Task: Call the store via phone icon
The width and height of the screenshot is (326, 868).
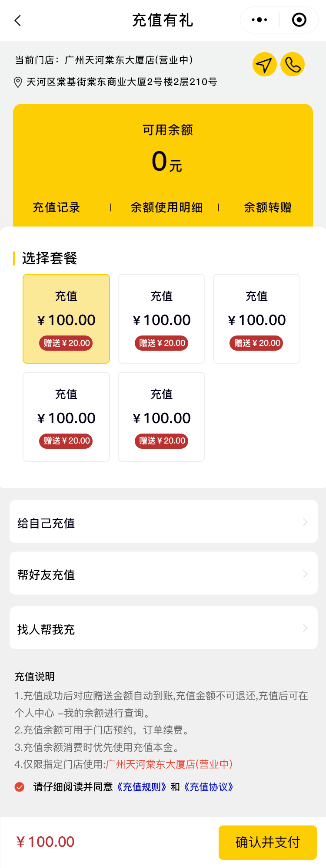Action: [293, 65]
